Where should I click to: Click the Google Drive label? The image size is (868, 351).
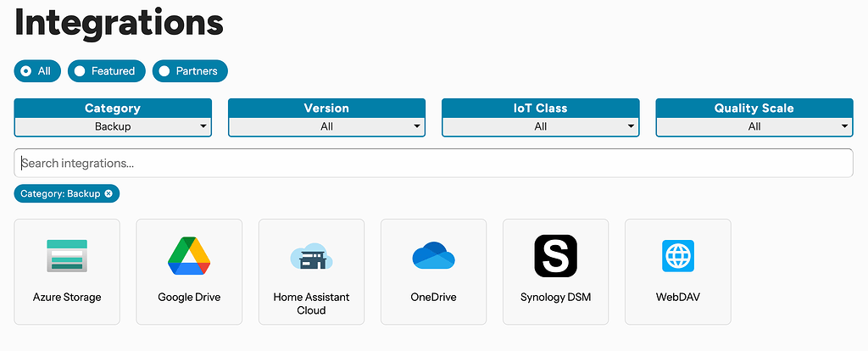pyautogui.click(x=189, y=298)
